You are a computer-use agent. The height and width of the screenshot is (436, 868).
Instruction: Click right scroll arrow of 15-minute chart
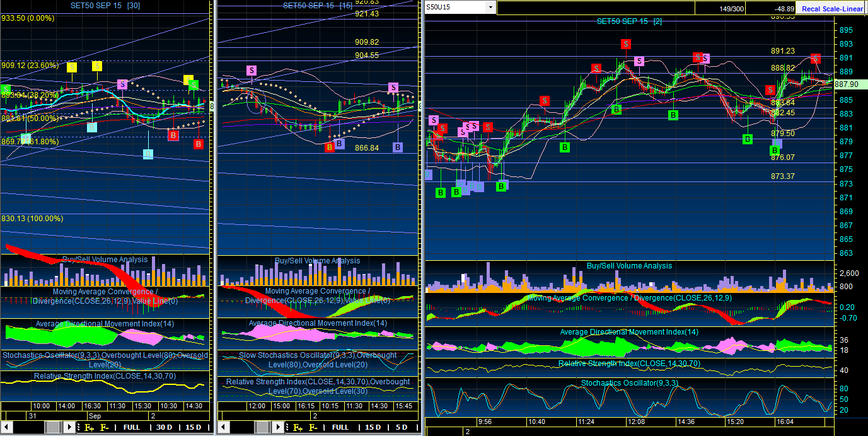(278, 427)
